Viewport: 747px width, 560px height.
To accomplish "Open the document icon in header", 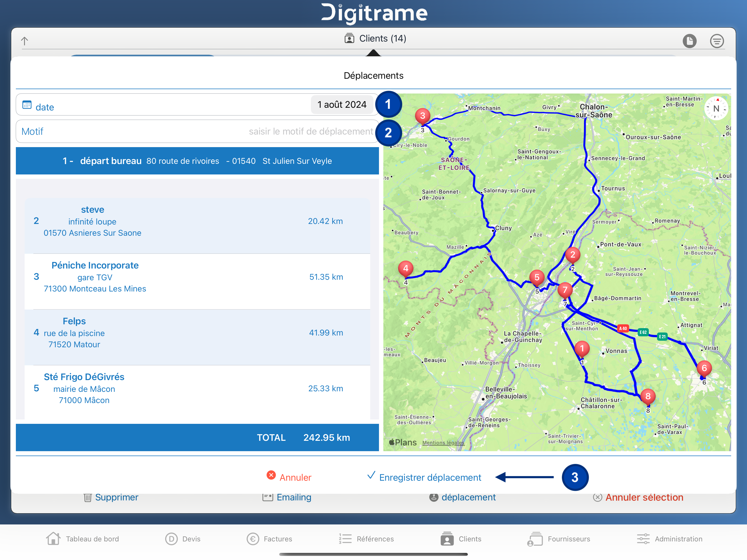I will (689, 41).
